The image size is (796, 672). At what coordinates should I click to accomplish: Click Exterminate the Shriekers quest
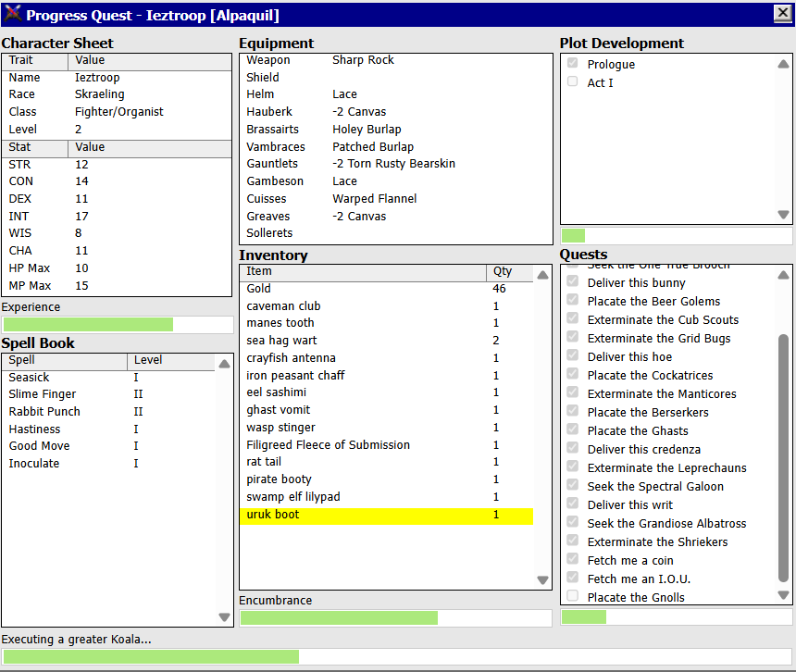click(x=657, y=542)
